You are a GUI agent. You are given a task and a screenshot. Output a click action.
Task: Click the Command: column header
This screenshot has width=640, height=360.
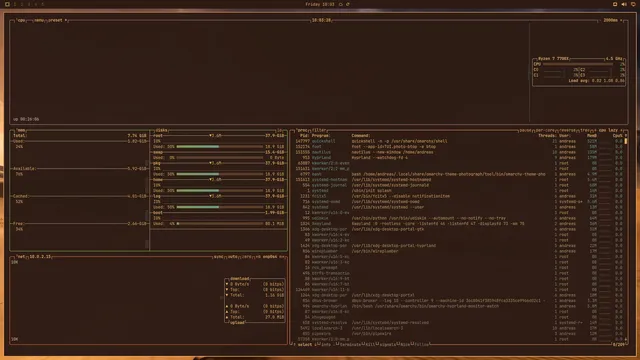click(361, 136)
